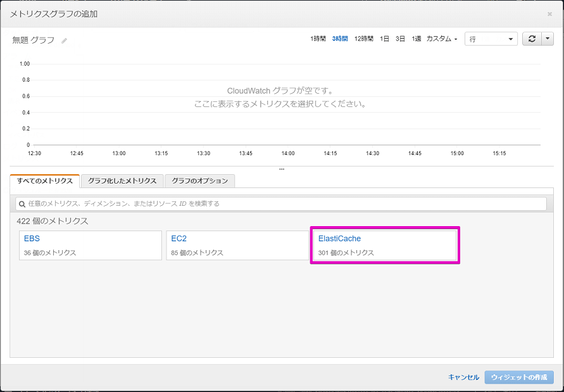
Task: Click the 36 個のメトリクス text
Action: pos(50,253)
